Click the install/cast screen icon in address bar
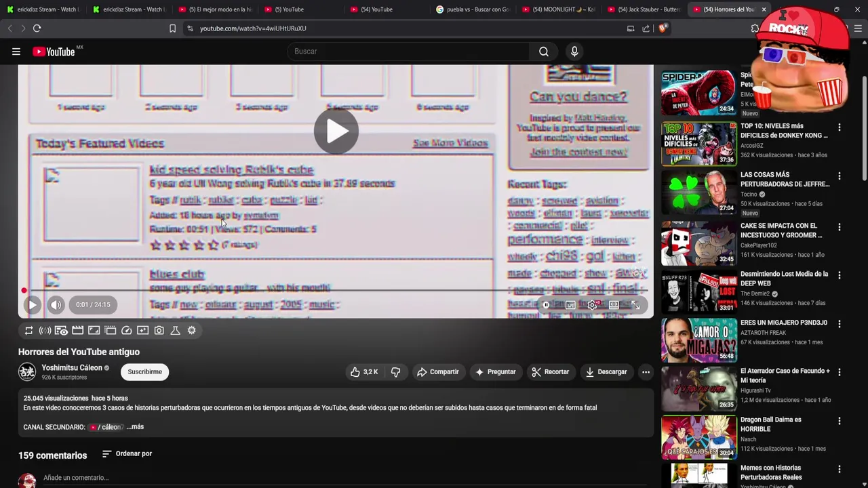The image size is (868, 488). point(631,28)
